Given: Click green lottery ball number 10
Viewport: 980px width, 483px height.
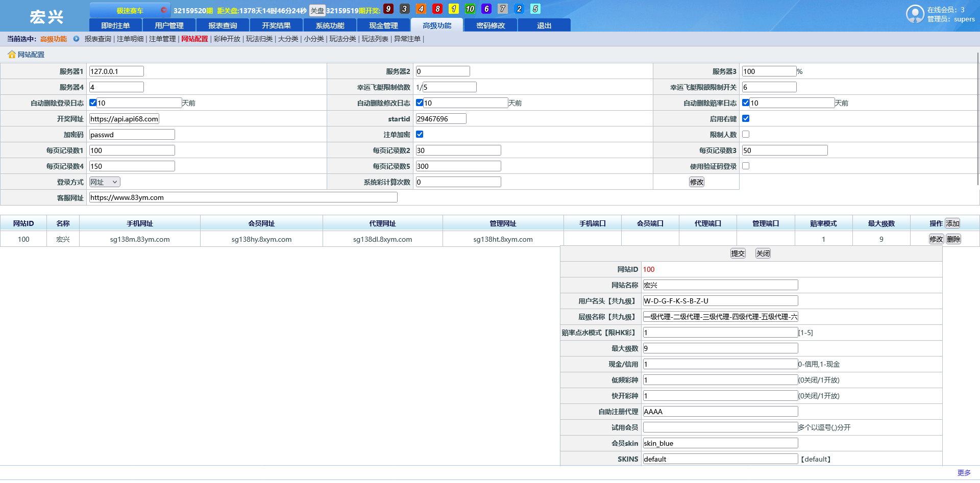Looking at the screenshot, I should click(x=470, y=9).
